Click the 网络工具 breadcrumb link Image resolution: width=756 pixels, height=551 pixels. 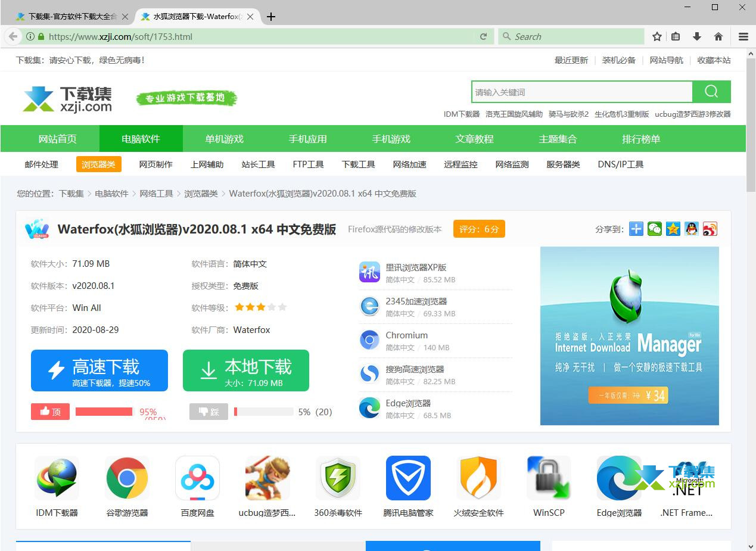click(157, 194)
